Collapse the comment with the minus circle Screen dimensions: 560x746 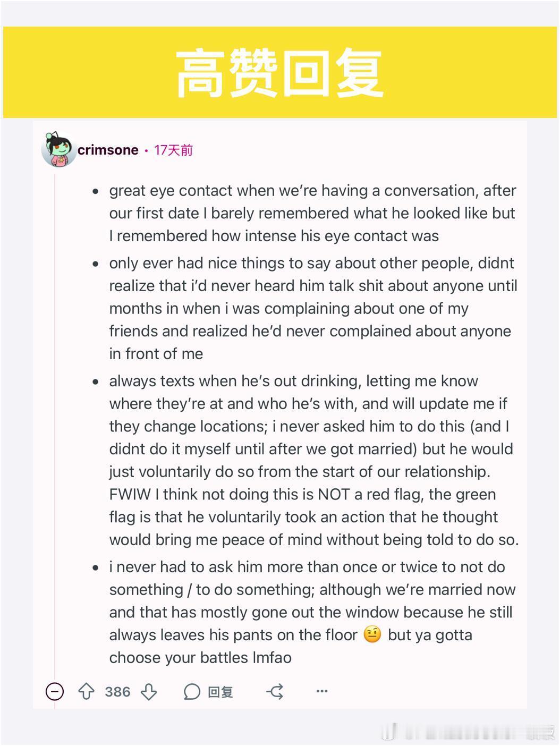pyautogui.click(x=55, y=691)
